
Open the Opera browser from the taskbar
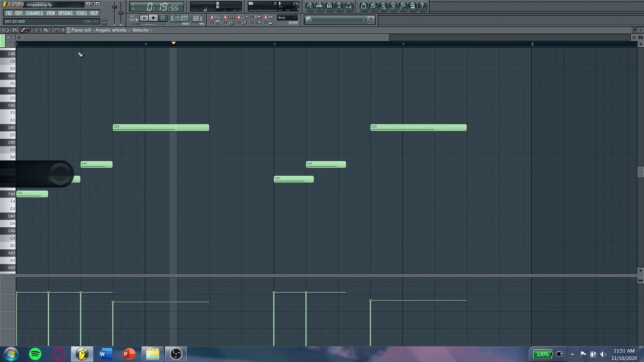tap(59, 354)
